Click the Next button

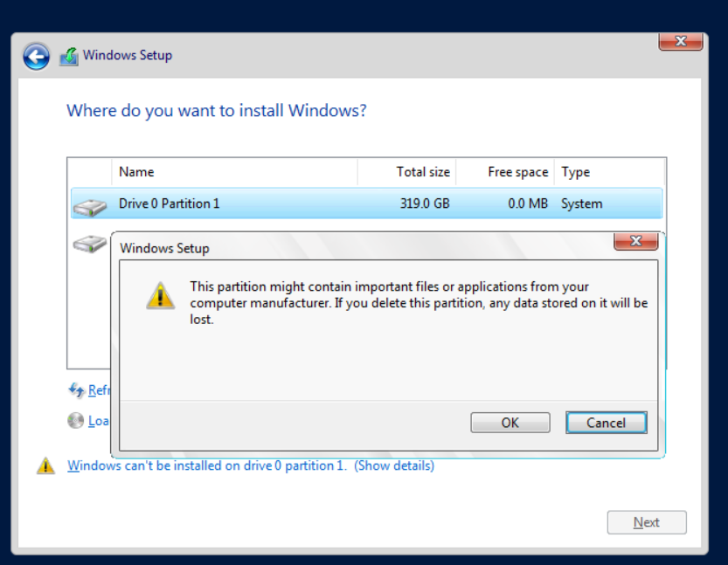(647, 522)
